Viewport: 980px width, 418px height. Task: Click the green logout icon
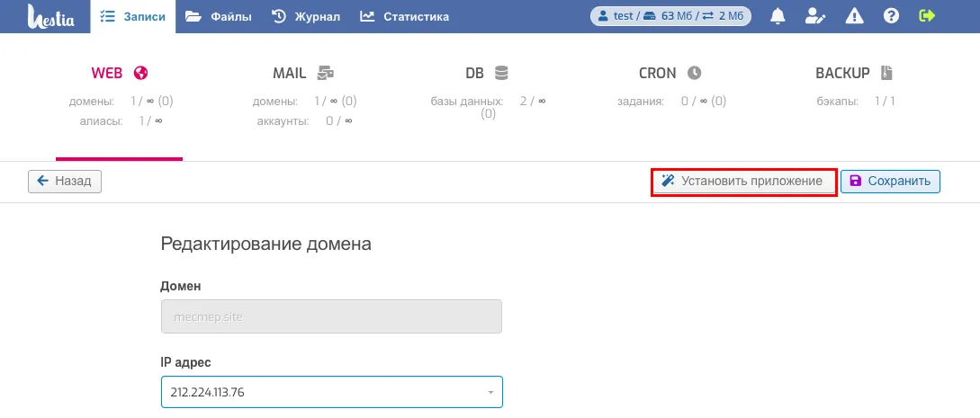(x=928, y=16)
